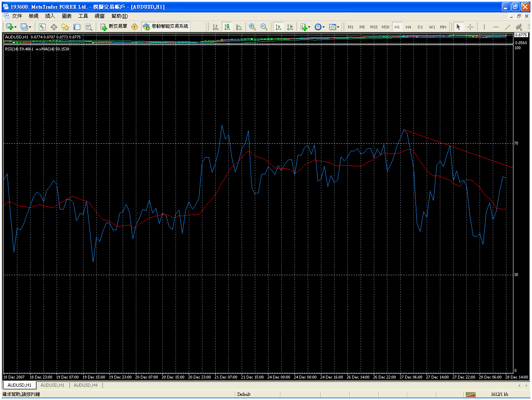This screenshot has width=532, height=400.
Task: Zoom out on the chart
Action: (x=264, y=27)
